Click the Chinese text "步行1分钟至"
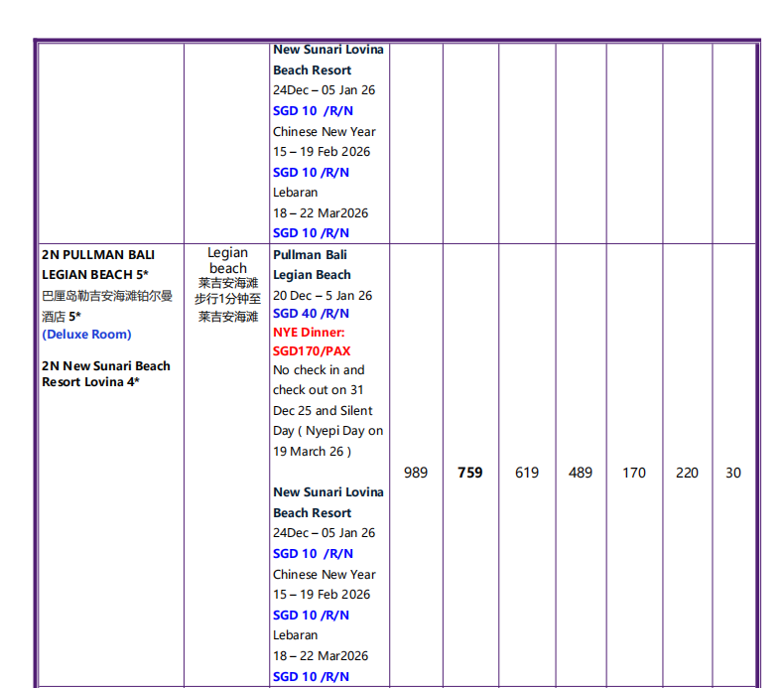This screenshot has width=784, height=688. coord(227,298)
